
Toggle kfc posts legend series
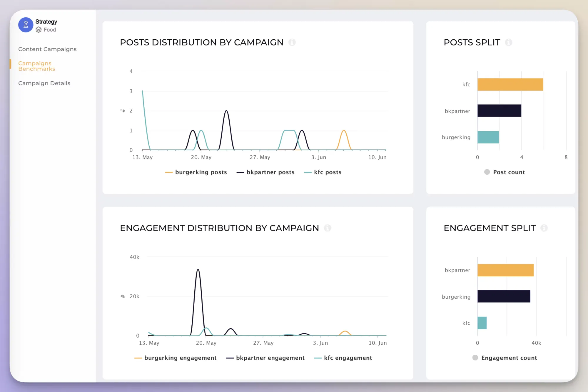point(323,172)
